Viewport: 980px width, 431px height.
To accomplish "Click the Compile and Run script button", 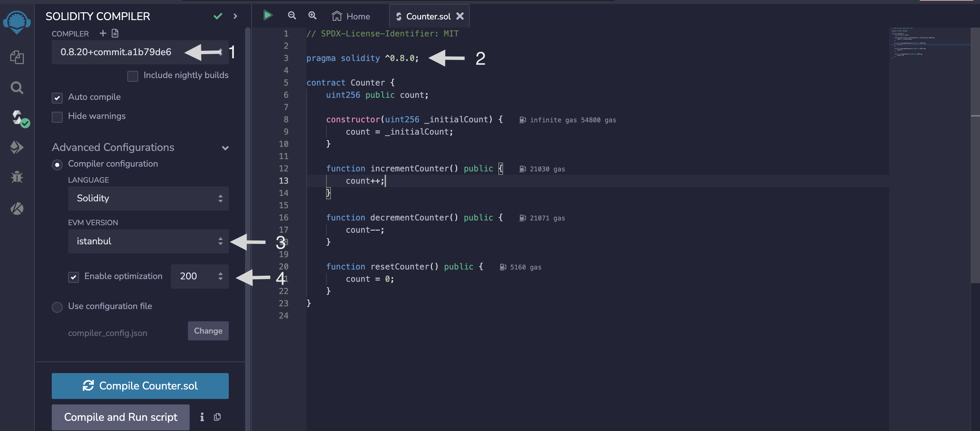I will [x=120, y=417].
